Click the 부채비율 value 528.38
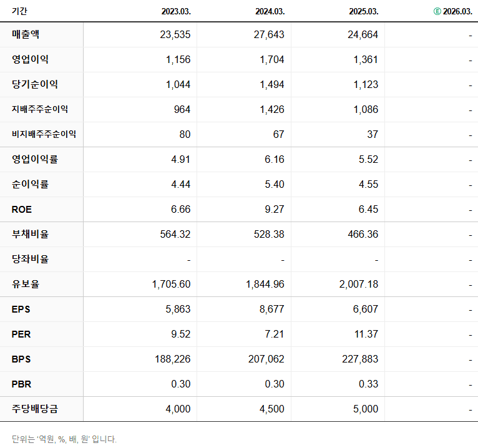The image size is (478, 448). tap(269, 235)
